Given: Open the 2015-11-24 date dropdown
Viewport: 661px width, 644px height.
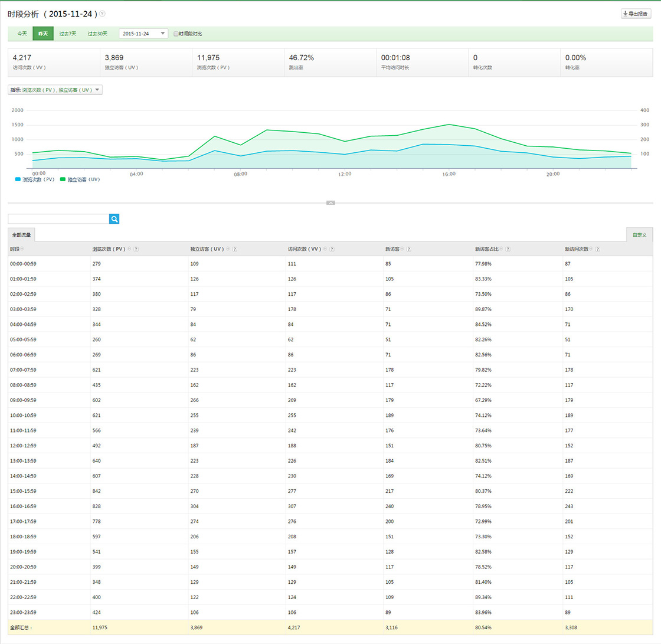Looking at the screenshot, I should pos(143,34).
